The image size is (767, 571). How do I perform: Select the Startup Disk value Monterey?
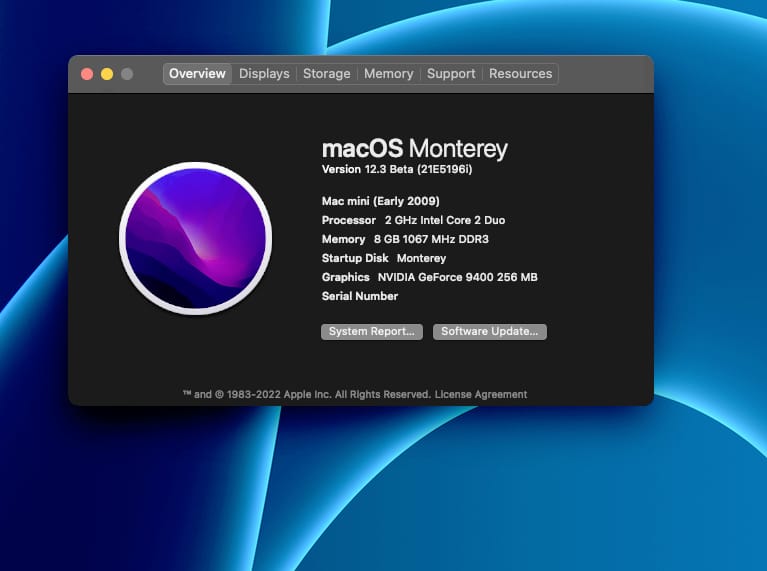pos(421,258)
